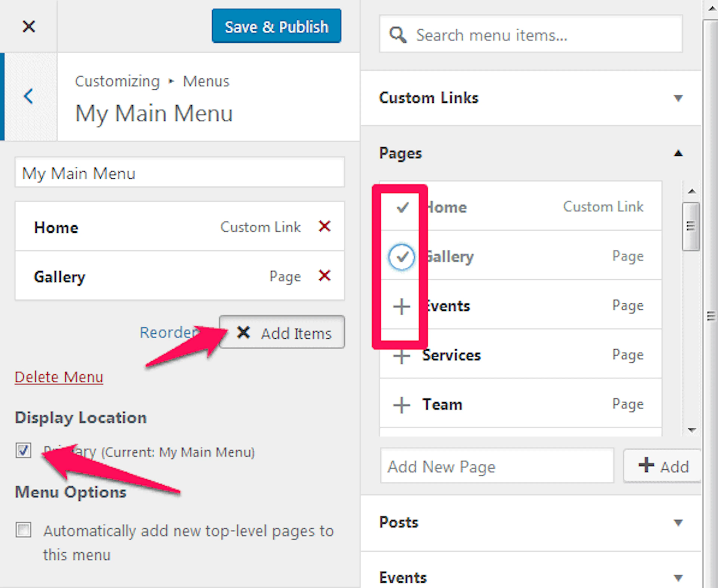
Task: Click the search magnifier icon
Action: click(398, 35)
